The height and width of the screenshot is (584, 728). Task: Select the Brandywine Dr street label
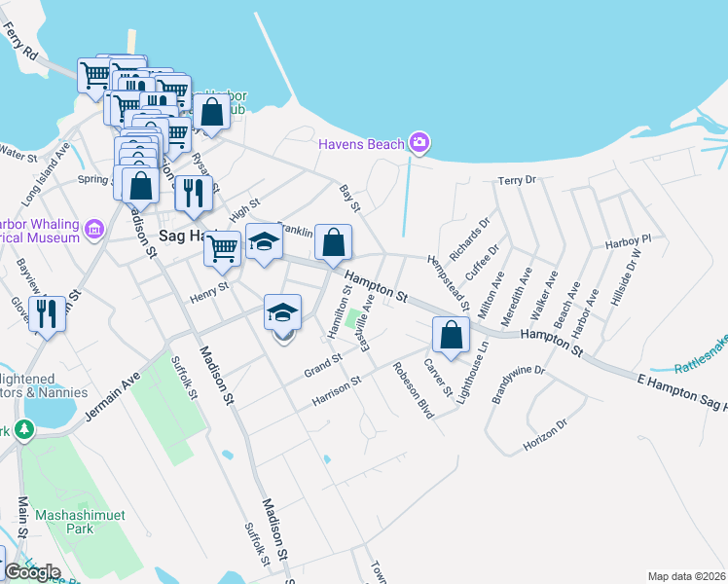click(518, 384)
